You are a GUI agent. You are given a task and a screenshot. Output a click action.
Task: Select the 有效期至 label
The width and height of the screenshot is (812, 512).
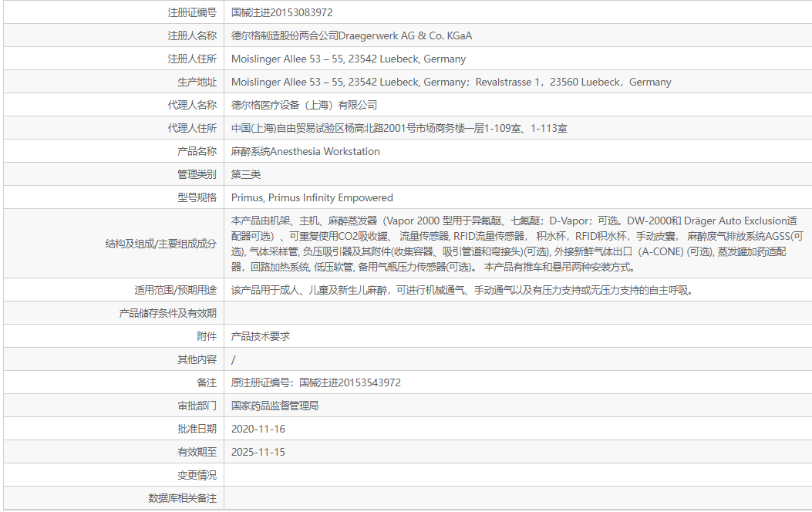(197, 452)
